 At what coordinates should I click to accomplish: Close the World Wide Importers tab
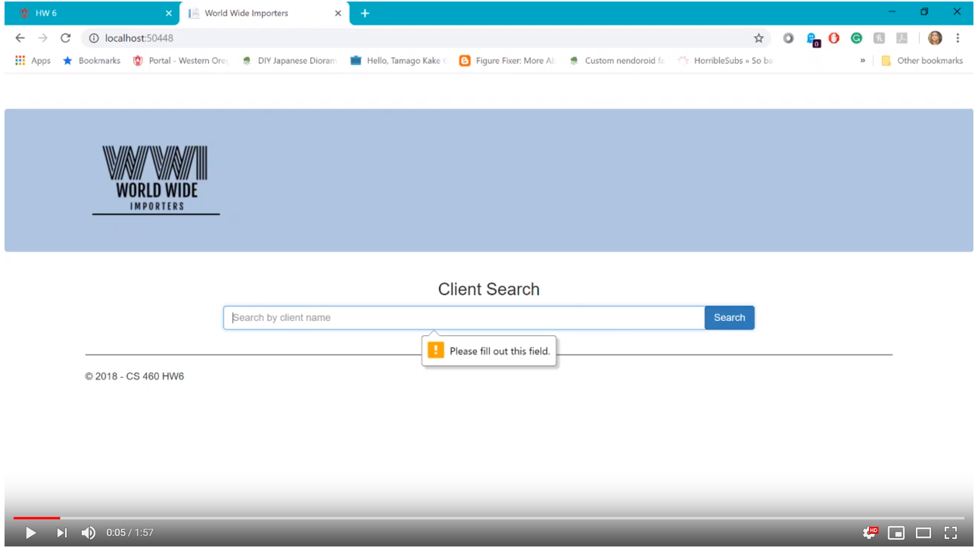(338, 13)
